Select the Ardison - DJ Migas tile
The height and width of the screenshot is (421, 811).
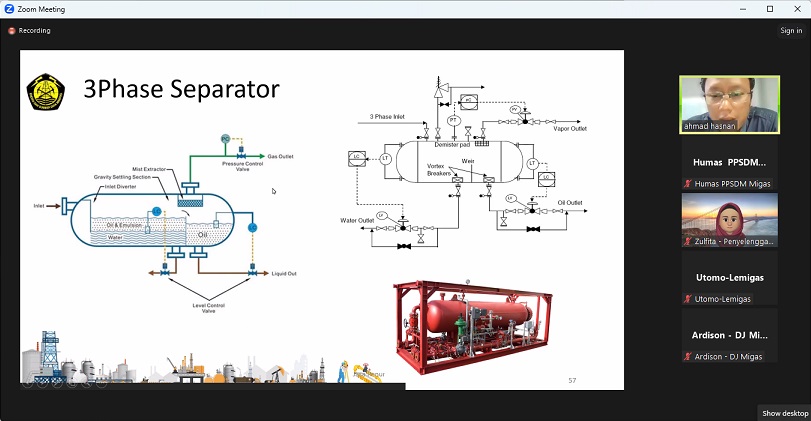(729, 335)
